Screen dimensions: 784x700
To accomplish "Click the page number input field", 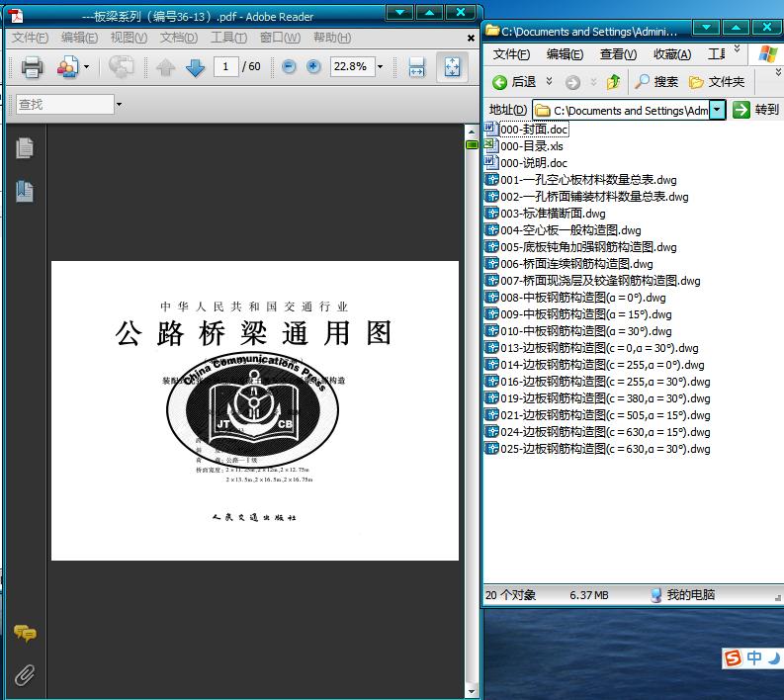I will [x=225, y=66].
